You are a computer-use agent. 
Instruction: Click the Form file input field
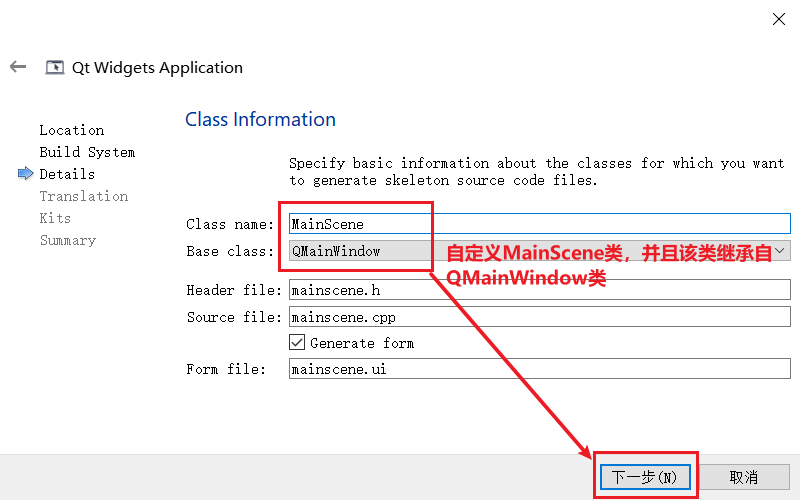(x=539, y=369)
